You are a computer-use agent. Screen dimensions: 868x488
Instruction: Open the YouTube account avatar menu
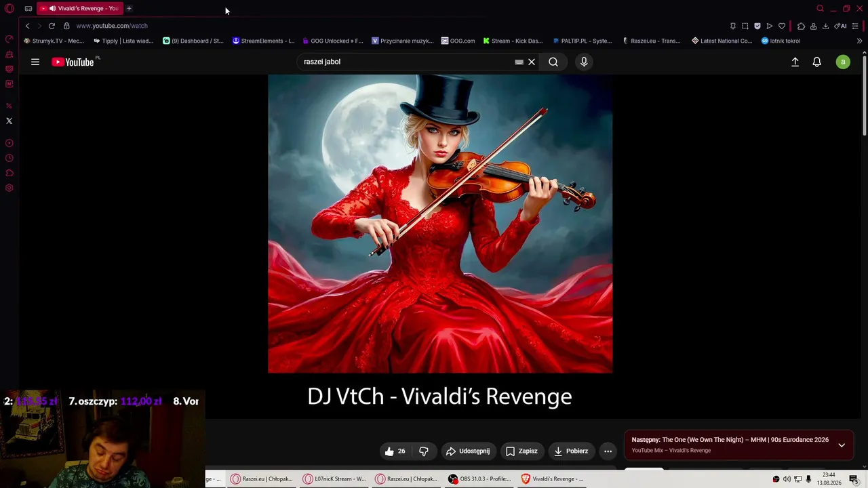click(x=843, y=62)
